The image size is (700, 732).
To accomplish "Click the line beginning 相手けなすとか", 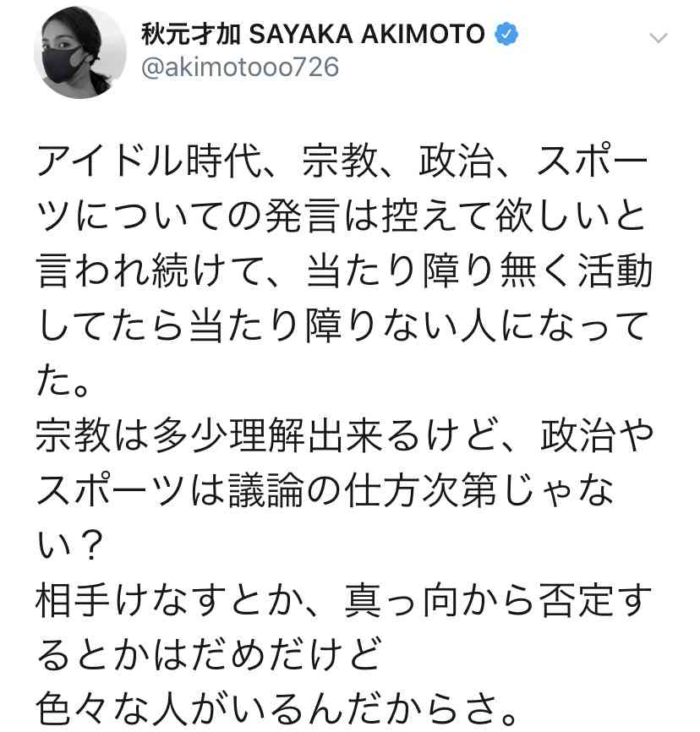I will click(x=344, y=599).
